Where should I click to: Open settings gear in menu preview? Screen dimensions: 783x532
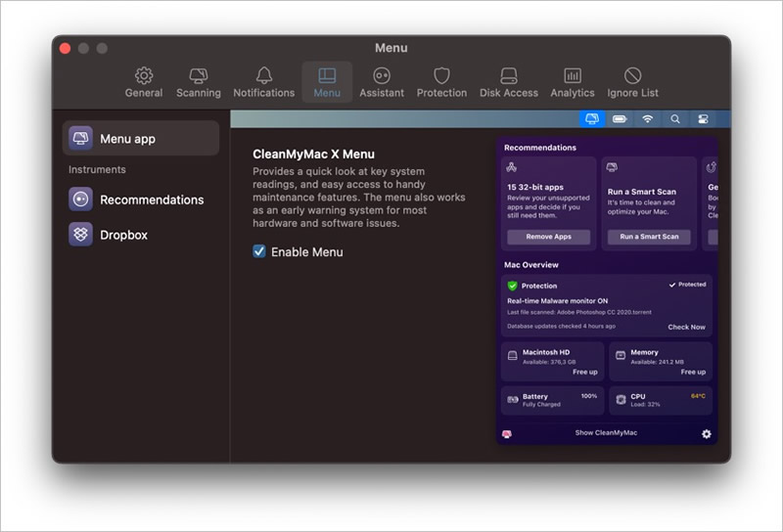[x=706, y=433]
